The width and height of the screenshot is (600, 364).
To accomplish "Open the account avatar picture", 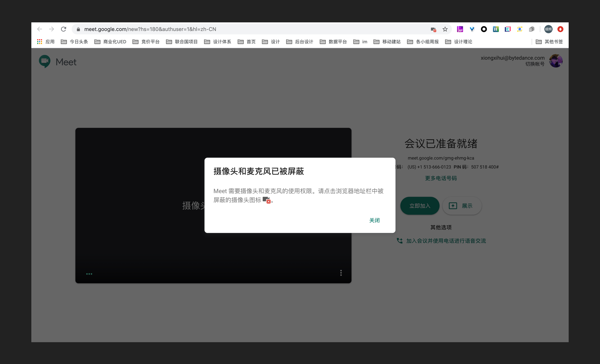I will (x=556, y=61).
